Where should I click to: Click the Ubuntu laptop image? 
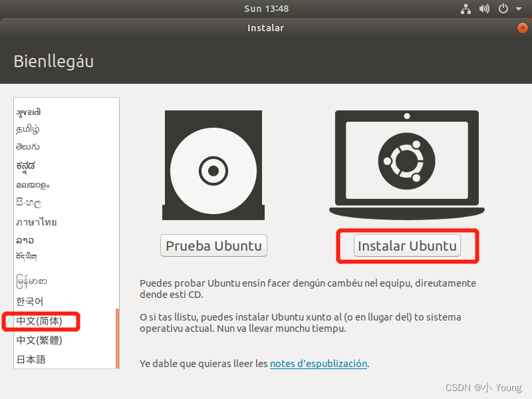tap(407, 164)
